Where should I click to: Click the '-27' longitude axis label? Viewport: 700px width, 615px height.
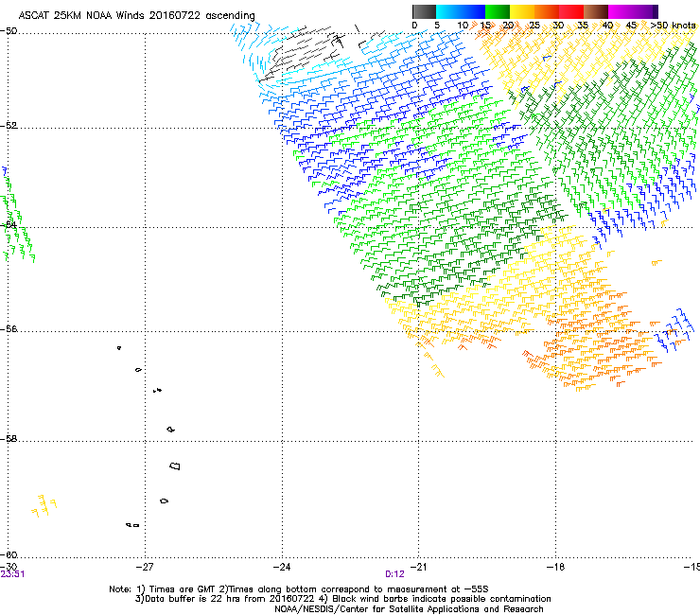coord(145,567)
